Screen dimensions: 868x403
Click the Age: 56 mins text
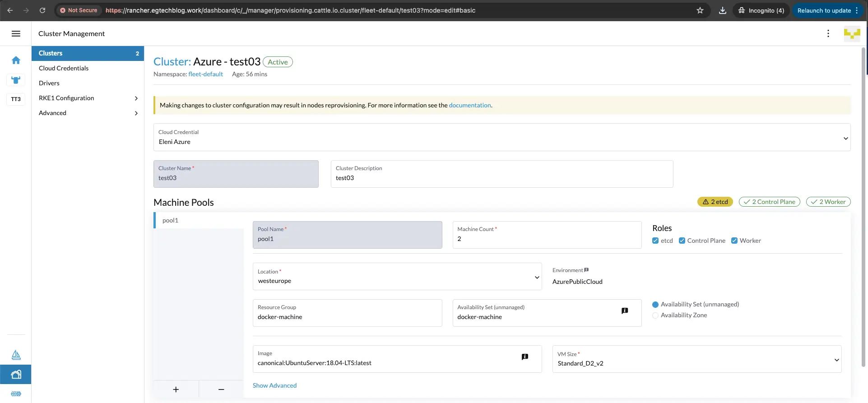[250, 74]
